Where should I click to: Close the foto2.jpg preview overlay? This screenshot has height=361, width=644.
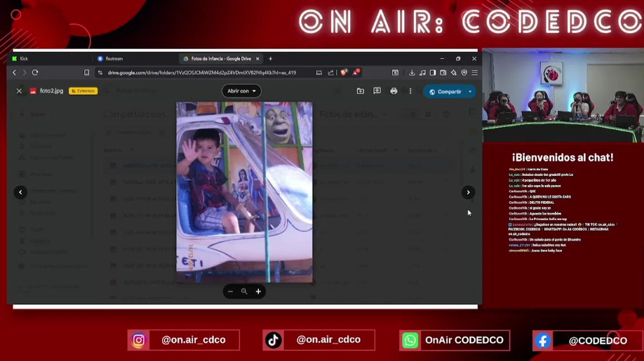pyautogui.click(x=19, y=91)
